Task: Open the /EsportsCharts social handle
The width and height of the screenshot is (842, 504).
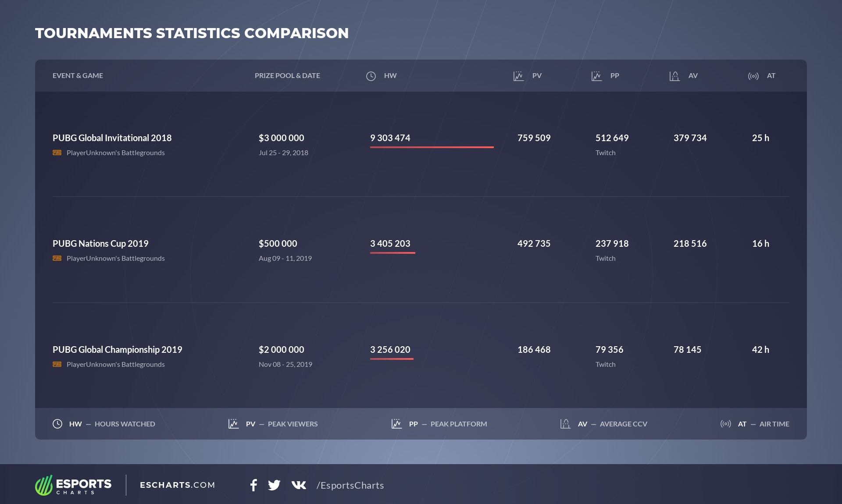Action: coord(350,486)
